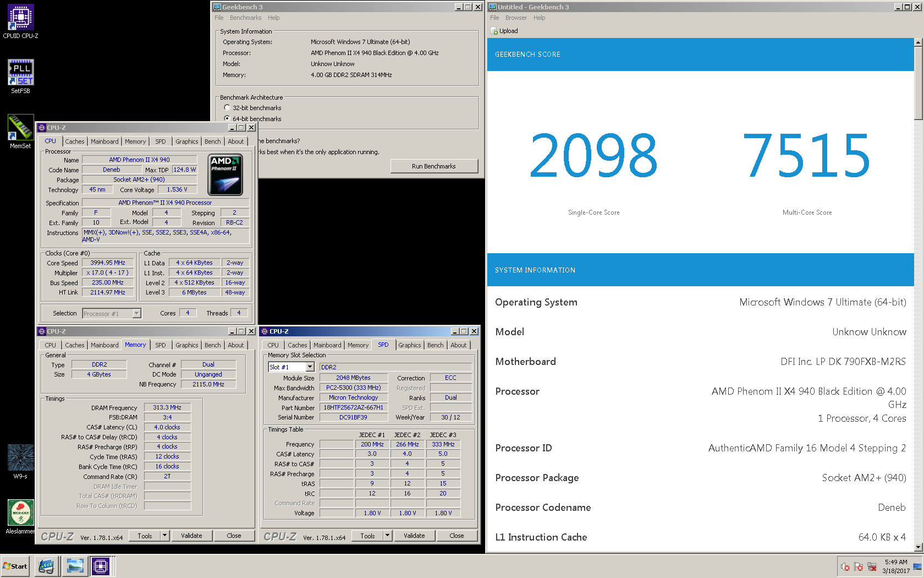Switch to Bench tab in top CPU-Z window
The image size is (924, 578).
pyautogui.click(x=213, y=141)
